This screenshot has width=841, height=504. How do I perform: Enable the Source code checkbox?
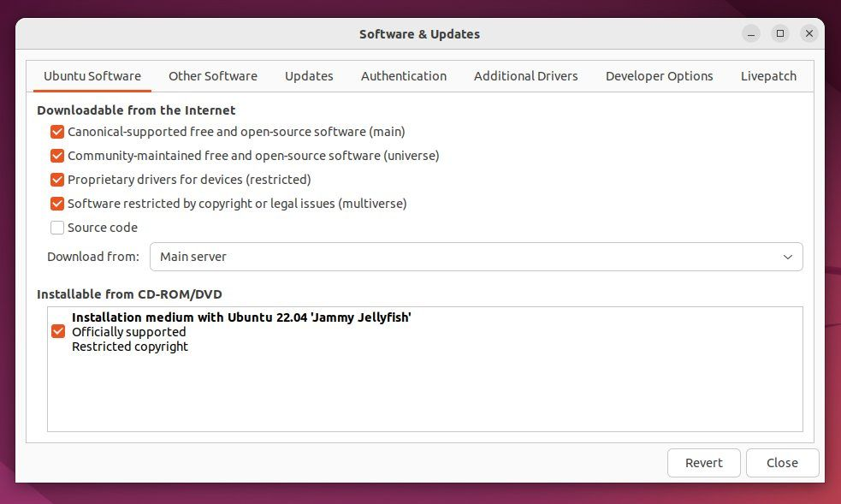tap(57, 228)
